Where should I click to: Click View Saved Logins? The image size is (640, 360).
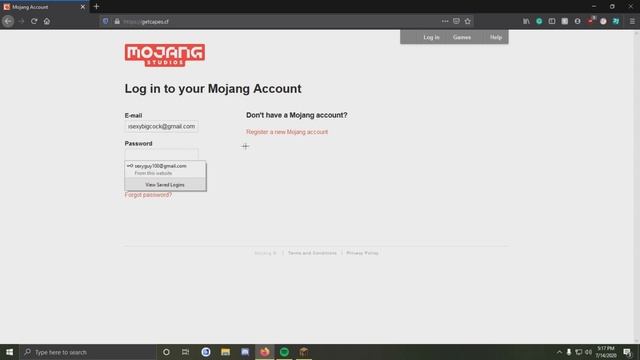coord(165,185)
